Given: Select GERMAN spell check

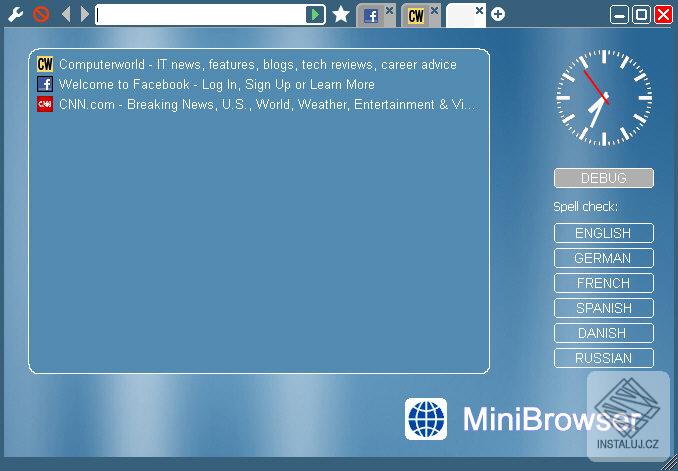Looking at the screenshot, I should (604, 258).
